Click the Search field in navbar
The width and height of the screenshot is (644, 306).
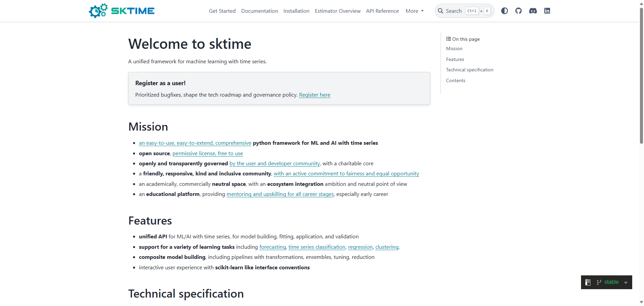point(464,11)
